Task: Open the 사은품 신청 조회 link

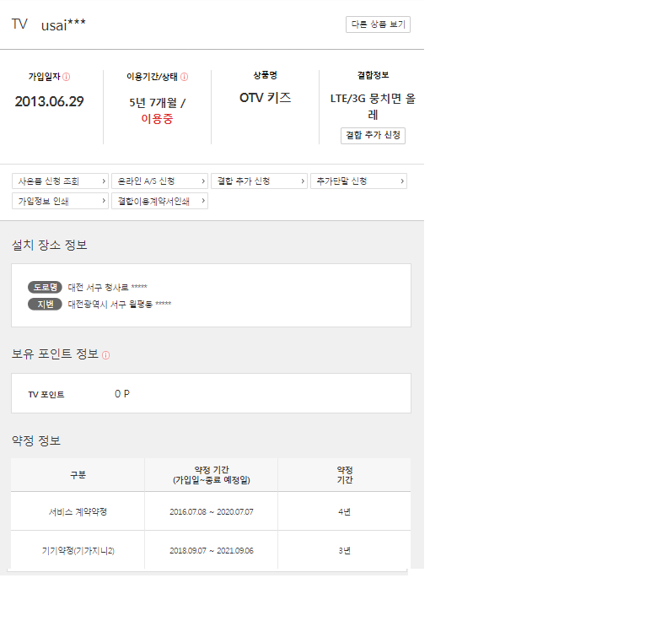Action: 60,181
